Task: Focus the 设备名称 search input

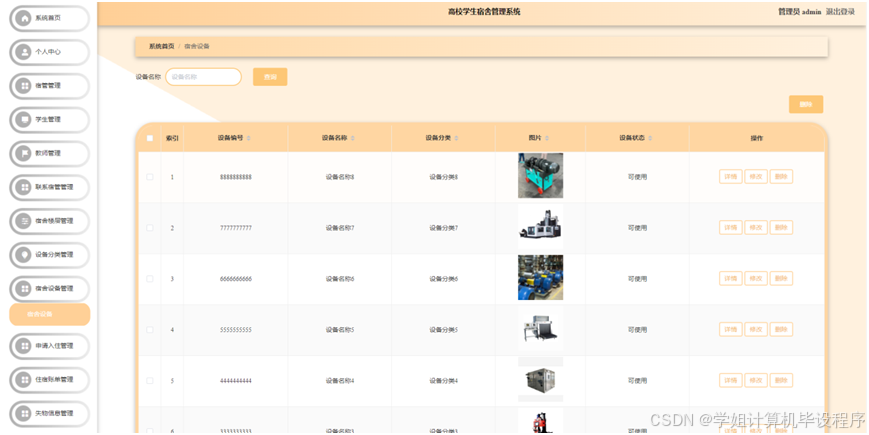Action: point(203,77)
